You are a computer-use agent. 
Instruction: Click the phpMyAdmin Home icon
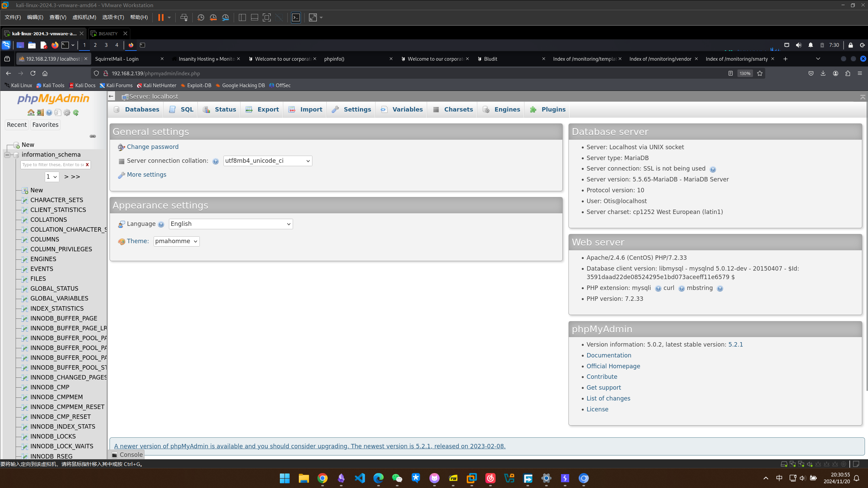coord(31,113)
